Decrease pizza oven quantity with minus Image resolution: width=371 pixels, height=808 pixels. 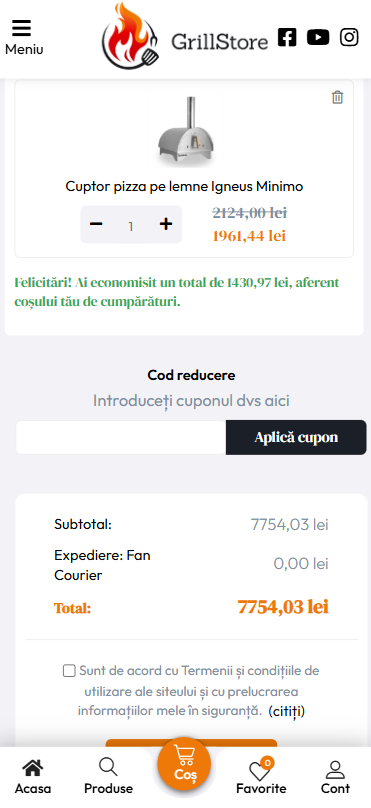pos(96,224)
